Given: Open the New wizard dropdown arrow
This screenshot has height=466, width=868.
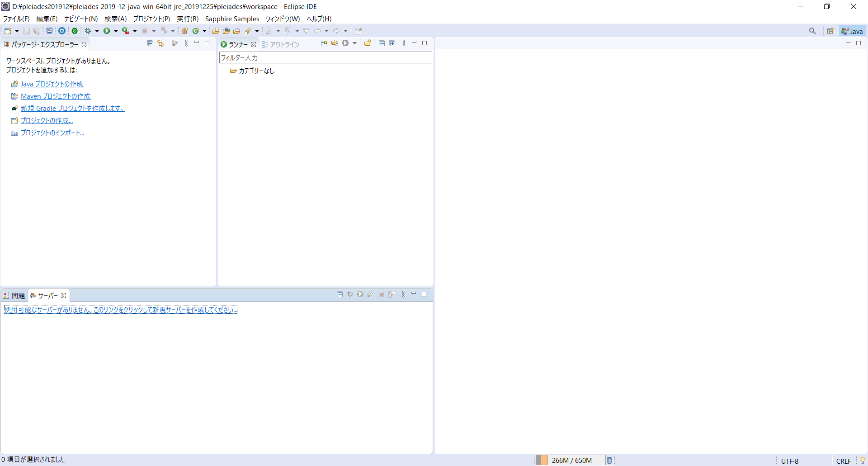Looking at the screenshot, I should tap(17, 31).
